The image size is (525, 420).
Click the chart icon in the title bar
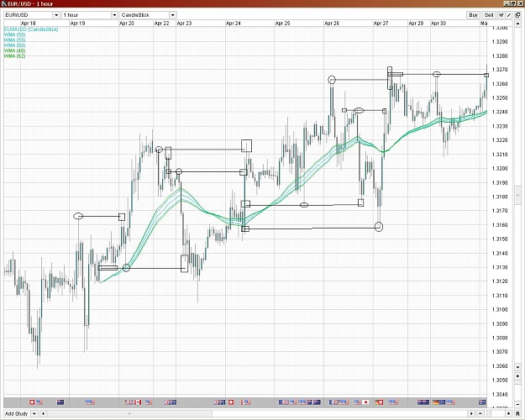(3, 3)
